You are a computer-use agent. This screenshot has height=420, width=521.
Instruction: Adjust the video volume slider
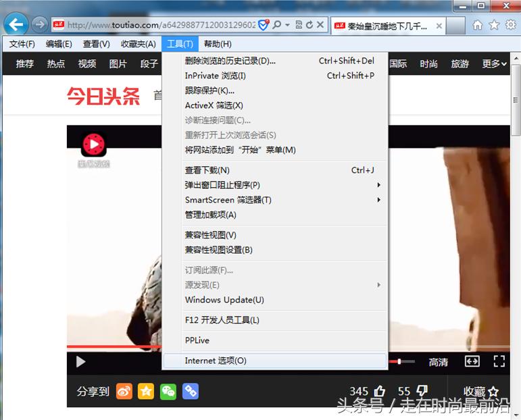(402, 361)
